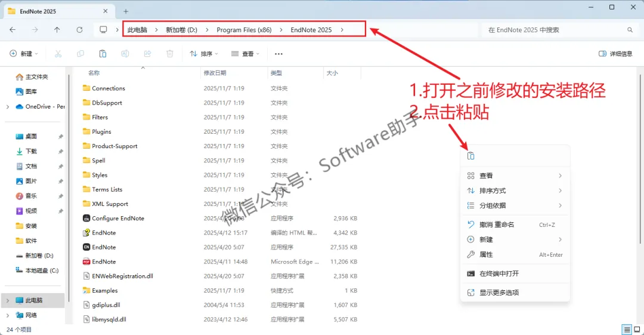Expand the OneDrive tree node

coord(7,106)
